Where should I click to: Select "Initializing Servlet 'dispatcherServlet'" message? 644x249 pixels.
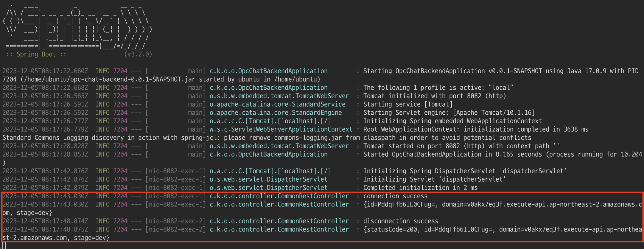(435, 179)
